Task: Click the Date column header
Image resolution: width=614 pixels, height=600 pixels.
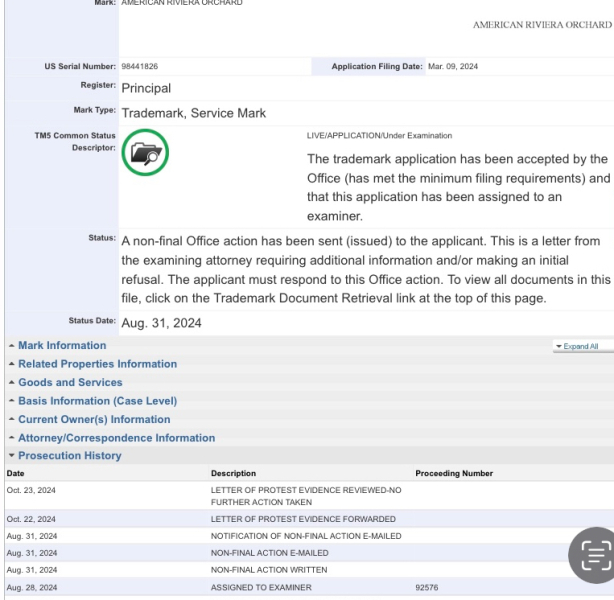Action: point(15,473)
